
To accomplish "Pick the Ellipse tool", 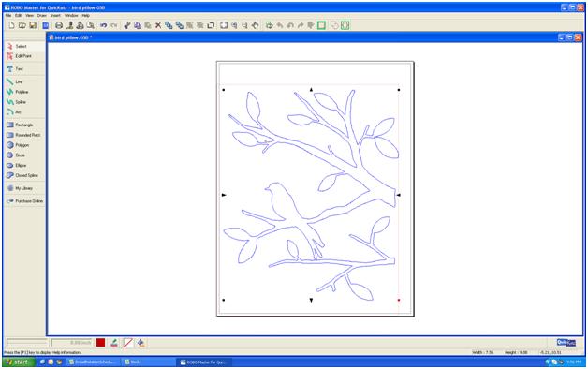I will click(x=24, y=166).
